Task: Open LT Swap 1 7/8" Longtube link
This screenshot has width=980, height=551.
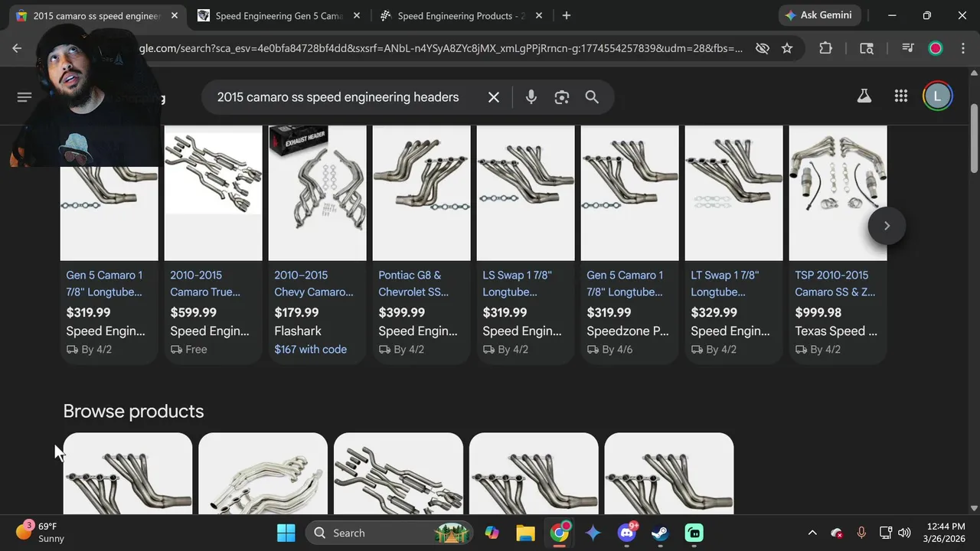Action: click(x=724, y=283)
